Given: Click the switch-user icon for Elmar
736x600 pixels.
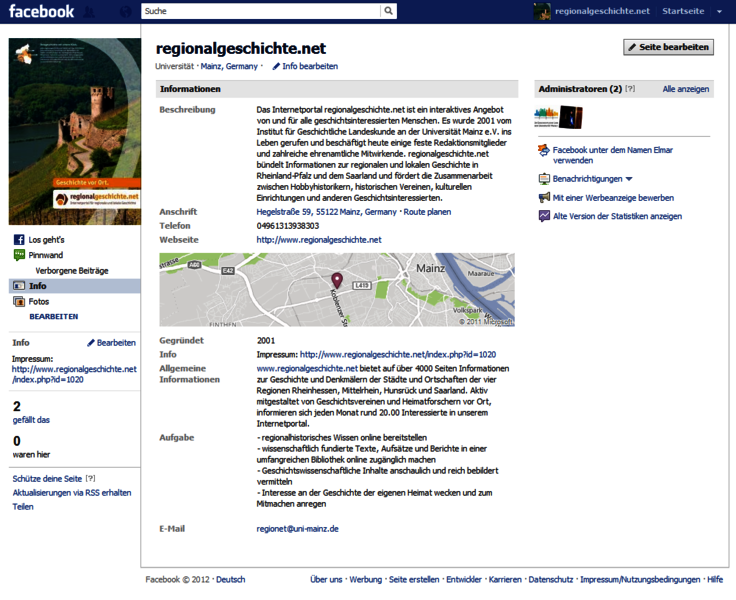Looking at the screenshot, I should (x=544, y=151).
